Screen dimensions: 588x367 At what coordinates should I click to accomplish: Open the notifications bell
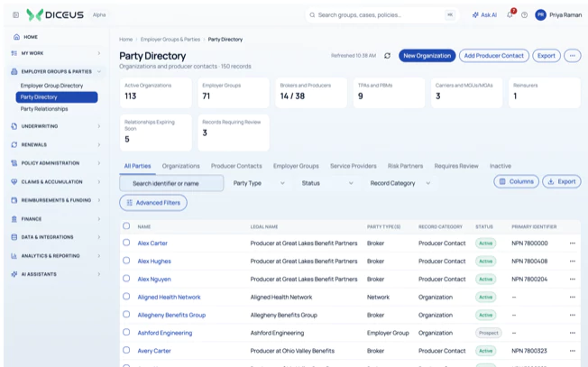tap(510, 15)
